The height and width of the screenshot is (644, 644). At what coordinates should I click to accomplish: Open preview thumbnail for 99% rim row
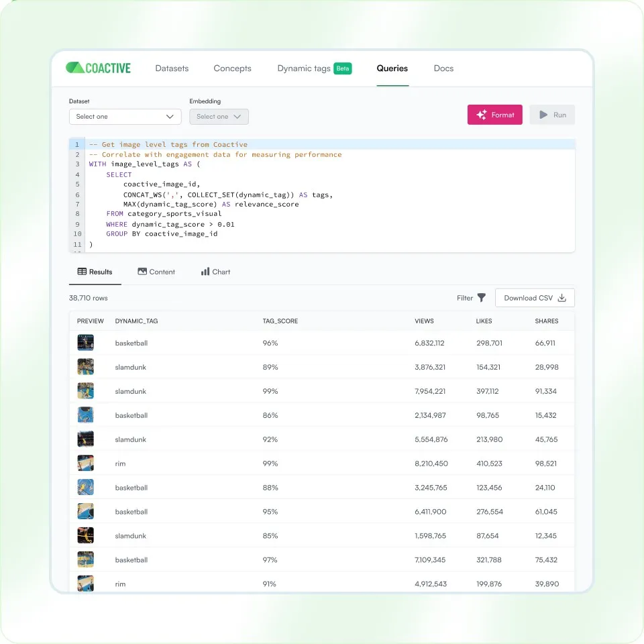point(85,464)
